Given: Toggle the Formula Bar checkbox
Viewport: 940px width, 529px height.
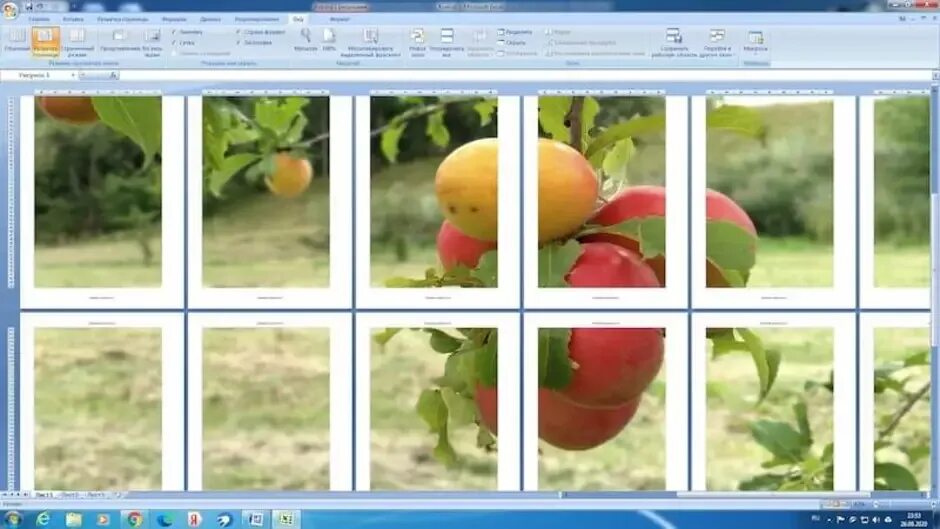Looking at the screenshot, I should click(261, 32).
